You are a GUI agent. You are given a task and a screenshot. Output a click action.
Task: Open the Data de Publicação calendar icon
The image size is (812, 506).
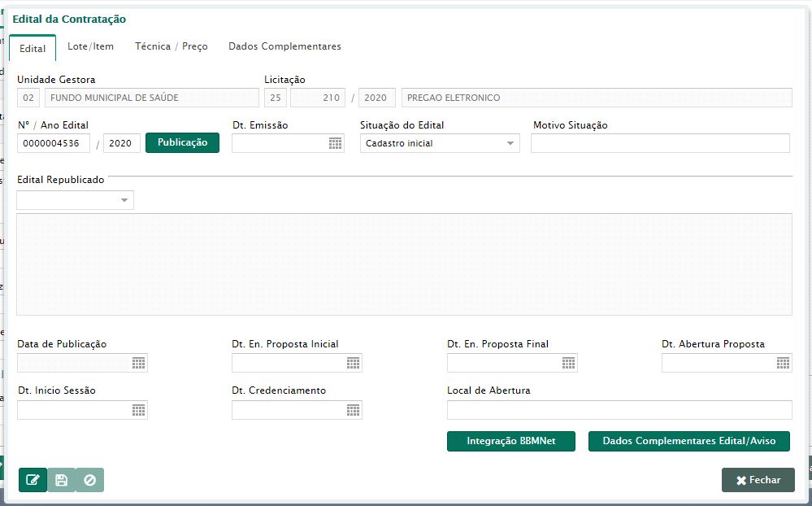click(138, 363)
